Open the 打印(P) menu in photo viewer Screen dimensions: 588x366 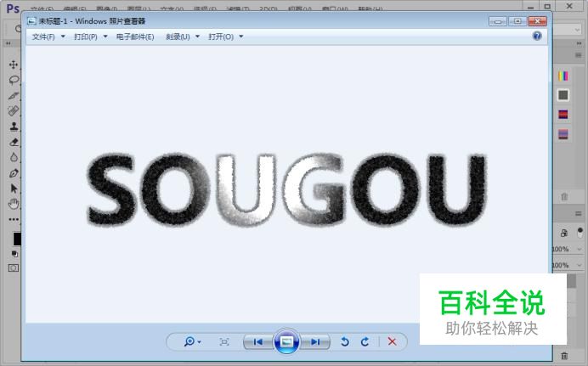(x=86, y=37)
